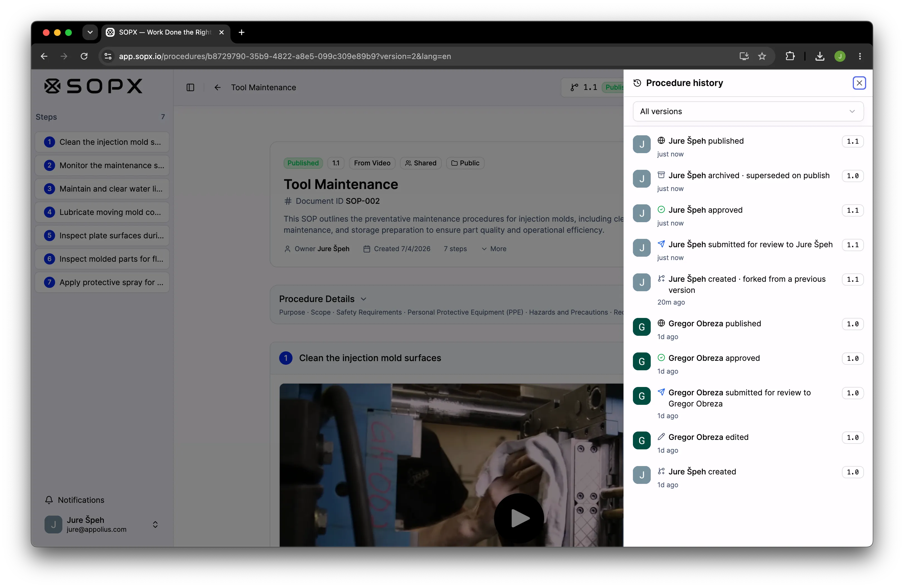Open the Jure Špeh published history entry

[x=748, y=147]
